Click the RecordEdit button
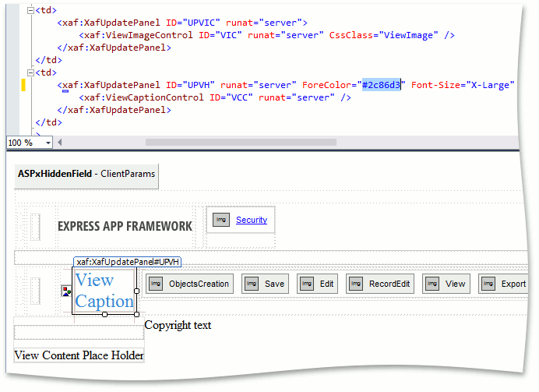The image size is (539, 392). coord(380,284)
